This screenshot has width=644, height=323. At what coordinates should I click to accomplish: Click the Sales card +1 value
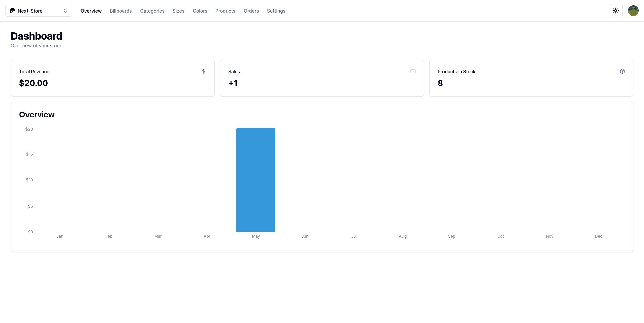pyautogui.click(x=233, y=83)
